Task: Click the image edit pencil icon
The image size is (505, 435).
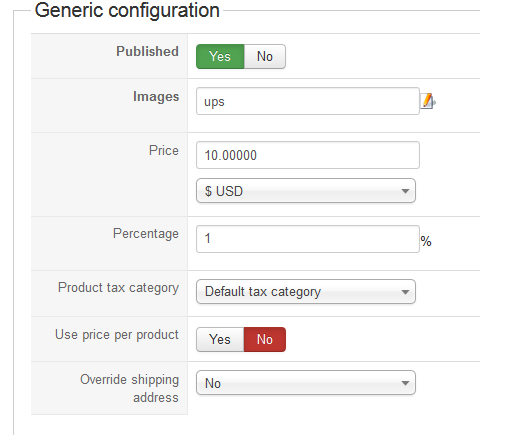Action: coord(428,101)
